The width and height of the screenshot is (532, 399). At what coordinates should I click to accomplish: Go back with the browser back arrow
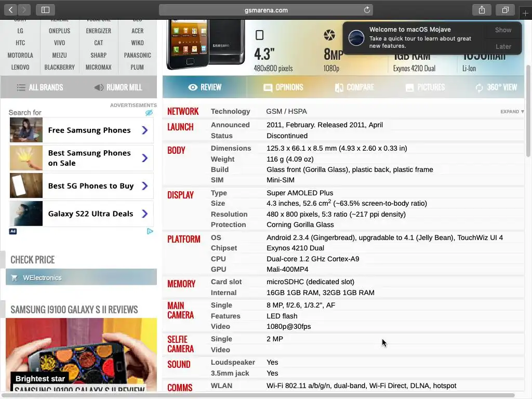point(10,10)
